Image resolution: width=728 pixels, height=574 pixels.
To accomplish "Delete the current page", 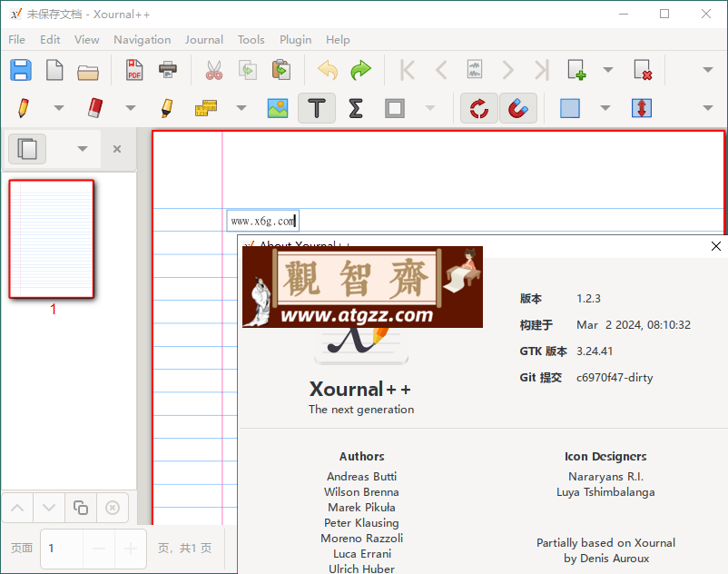I will 643,70.
